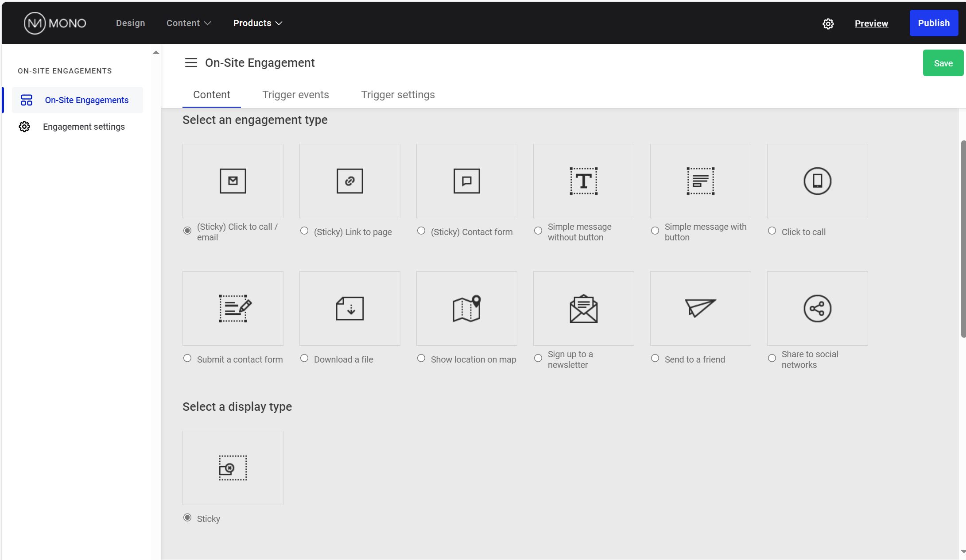Click the green Save button
Screen dimensions: 966x560
click(x=943, y=63)
